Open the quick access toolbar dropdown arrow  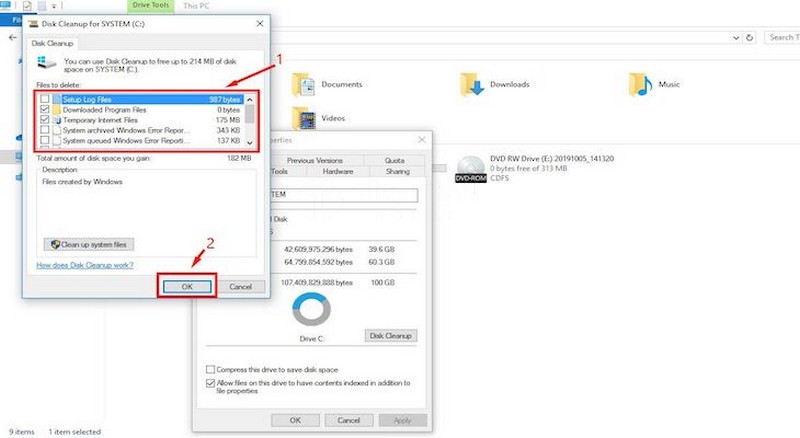[54, 6]
